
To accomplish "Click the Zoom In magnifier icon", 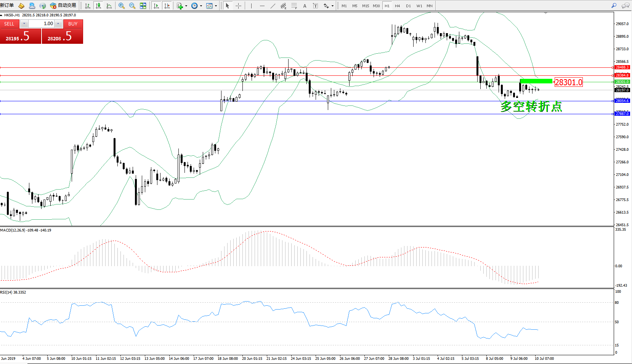I will coord(122,6).
